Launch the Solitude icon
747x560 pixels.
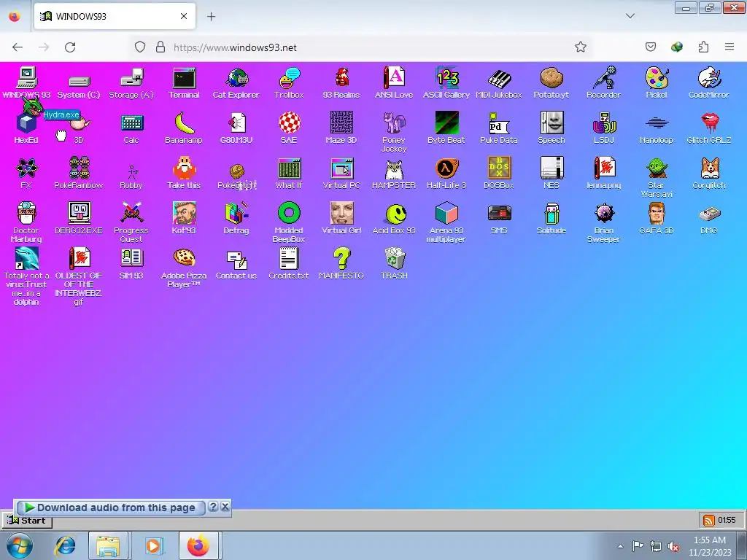pos(551,214)
